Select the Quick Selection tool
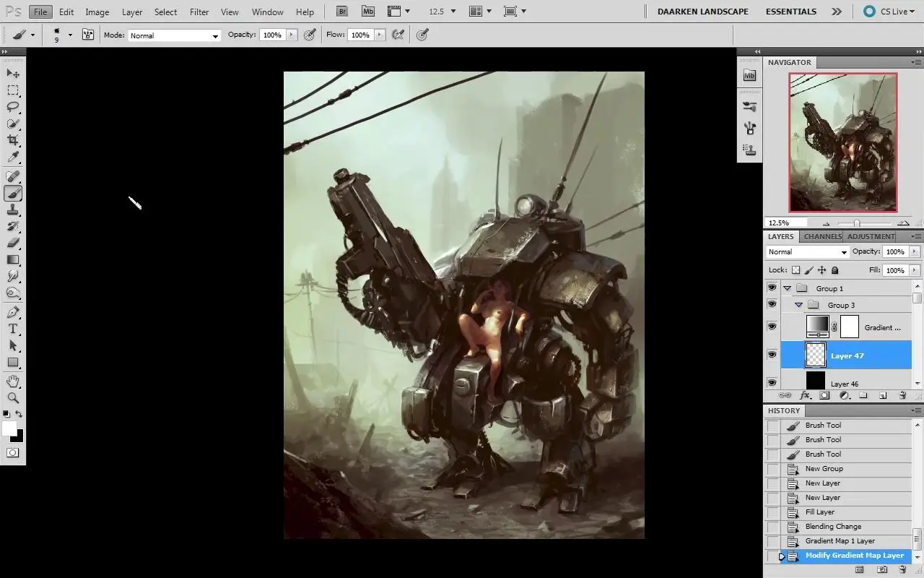The width and height of the screenshot is (924, 578). [x=13, y=124]
